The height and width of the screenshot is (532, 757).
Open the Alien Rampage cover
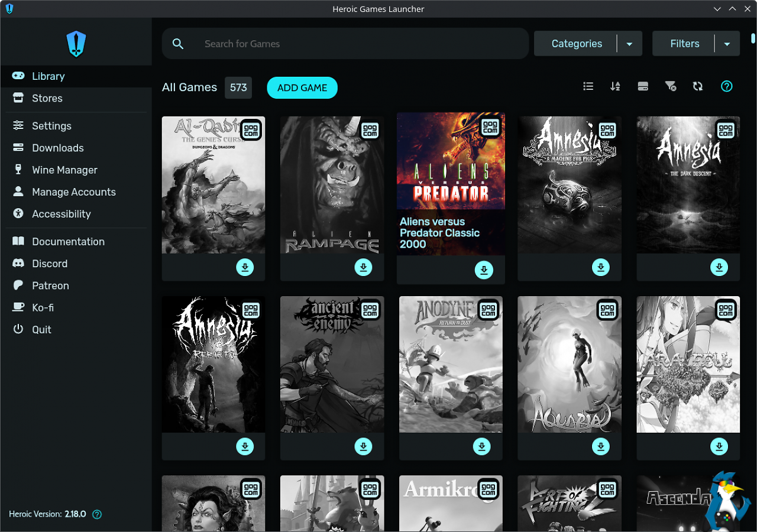coord(332,185)
